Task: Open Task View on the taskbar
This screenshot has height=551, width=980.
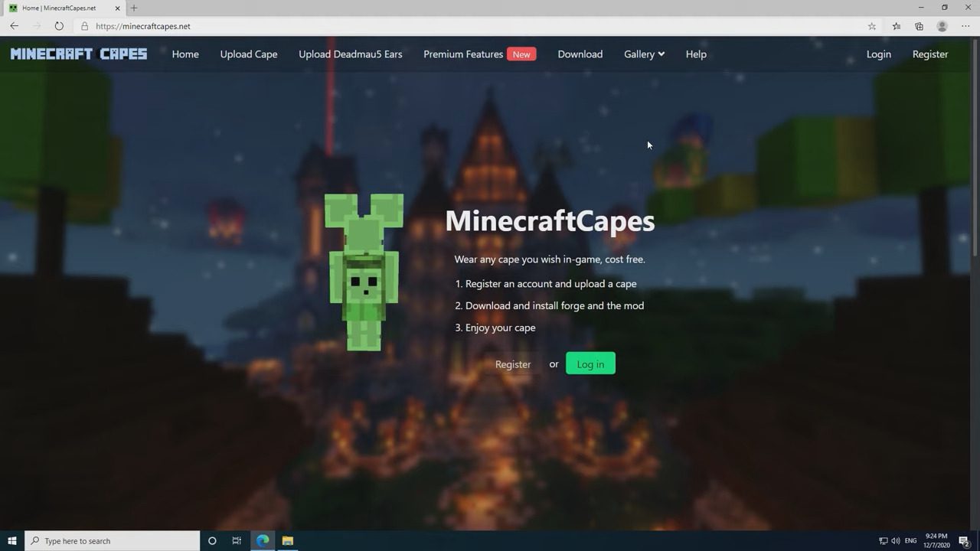Action: (237, 541)
